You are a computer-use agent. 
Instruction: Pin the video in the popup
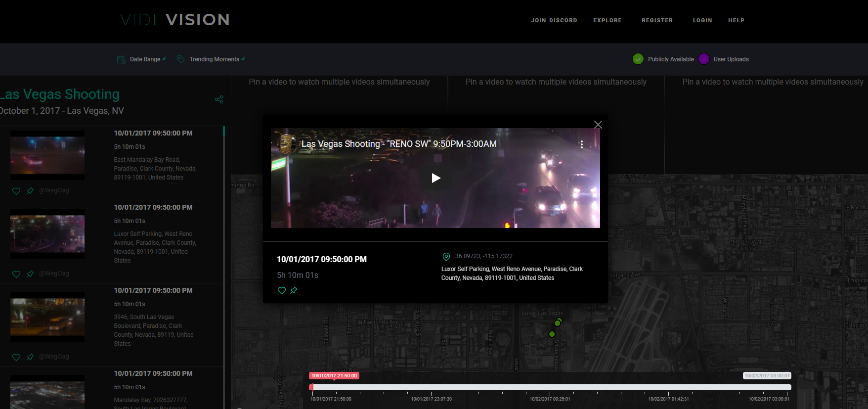coord(294,291)
